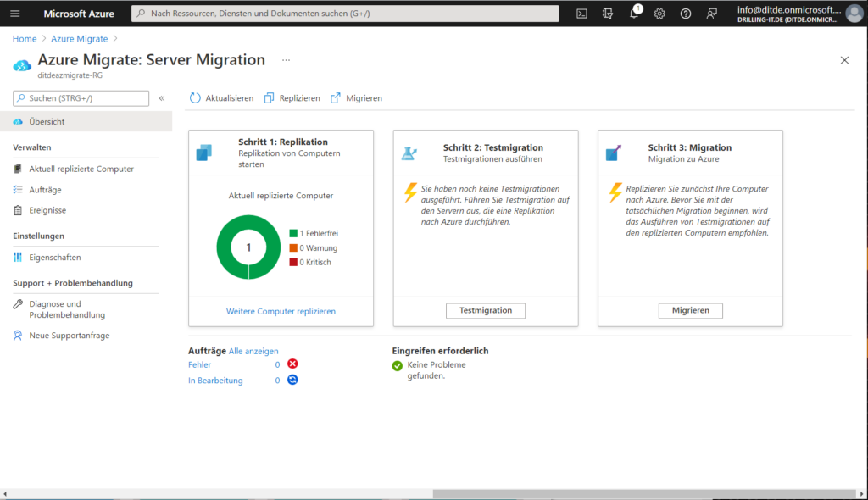Click the Migration step 3 icon
The width and height of the screenshot is (868, 500).
(x=614, y=153)
